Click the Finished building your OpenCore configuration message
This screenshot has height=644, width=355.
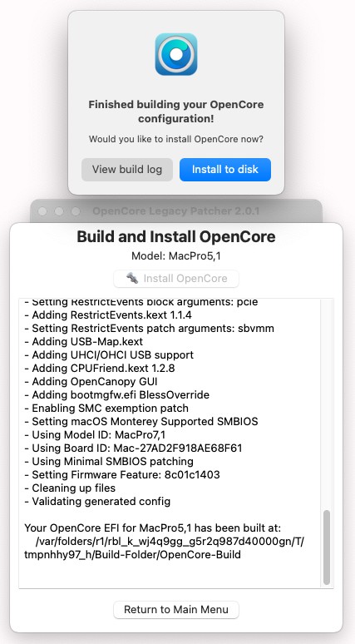(176, 111)
